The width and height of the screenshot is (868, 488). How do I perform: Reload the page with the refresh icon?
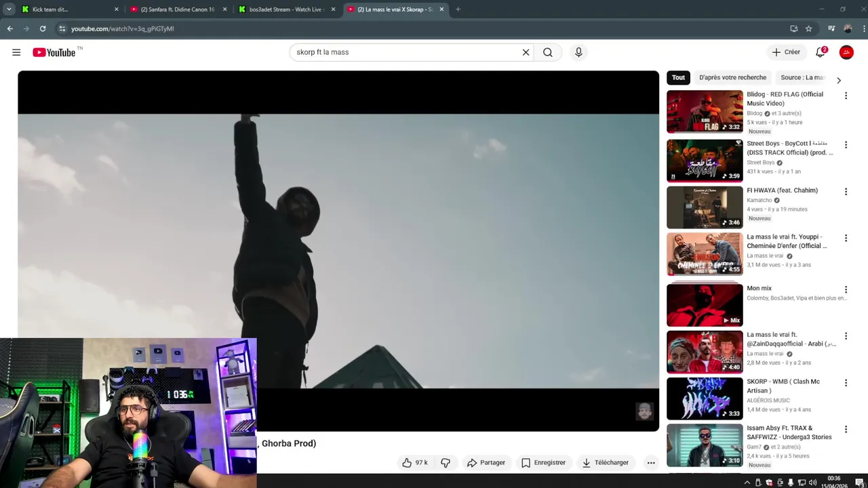click(x=43, y=28)
